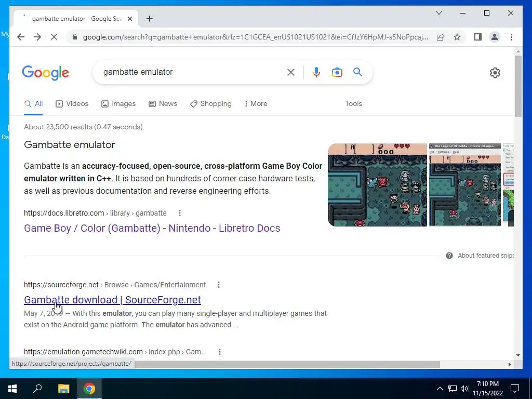This screenshot has height=399, width=532.
Task: Switch to the Shopping tab
Action: click(x=211, y=104)
